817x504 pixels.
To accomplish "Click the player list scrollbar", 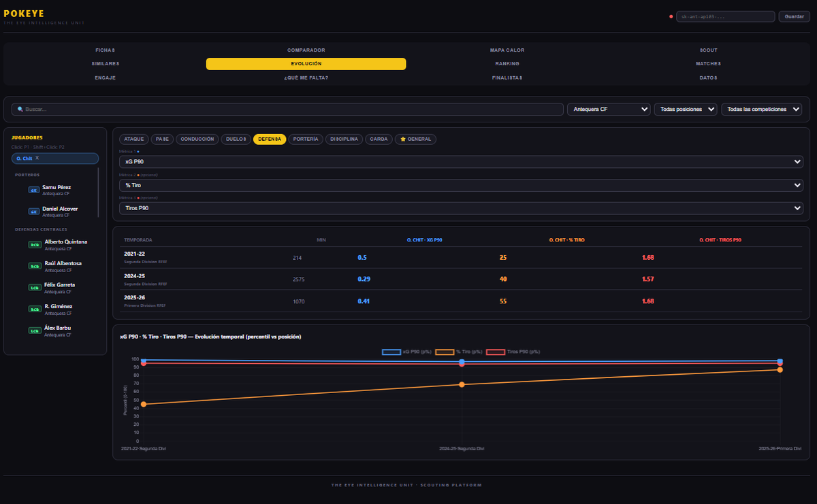I will (99, 193).
